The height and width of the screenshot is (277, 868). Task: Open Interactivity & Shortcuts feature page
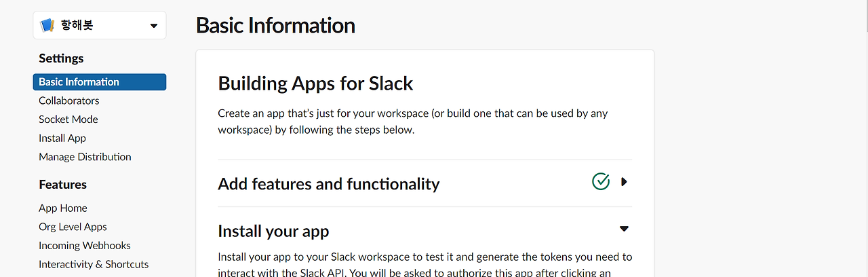tap(94, 264)
